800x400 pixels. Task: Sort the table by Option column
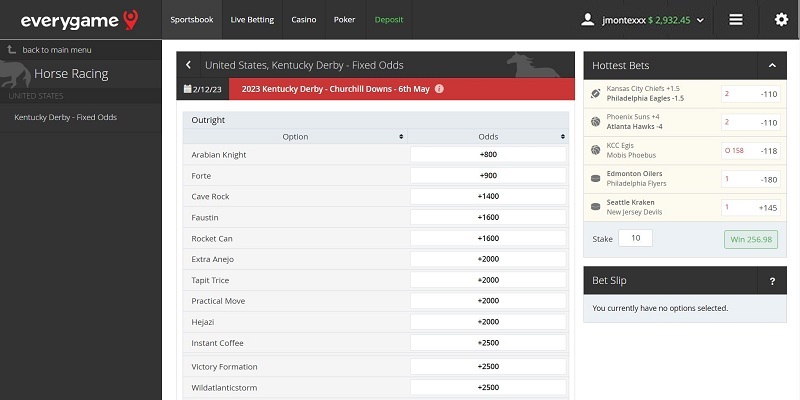[401, 136]
